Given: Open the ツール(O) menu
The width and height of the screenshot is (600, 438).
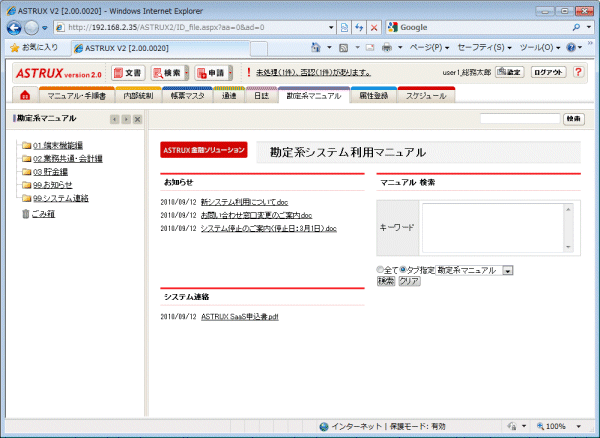Looking at the screenshot, I should pyautogui.click(x=540, y=48).
